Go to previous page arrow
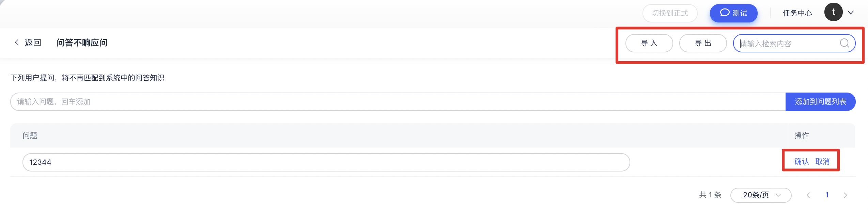868x213 pixels. 808,195
